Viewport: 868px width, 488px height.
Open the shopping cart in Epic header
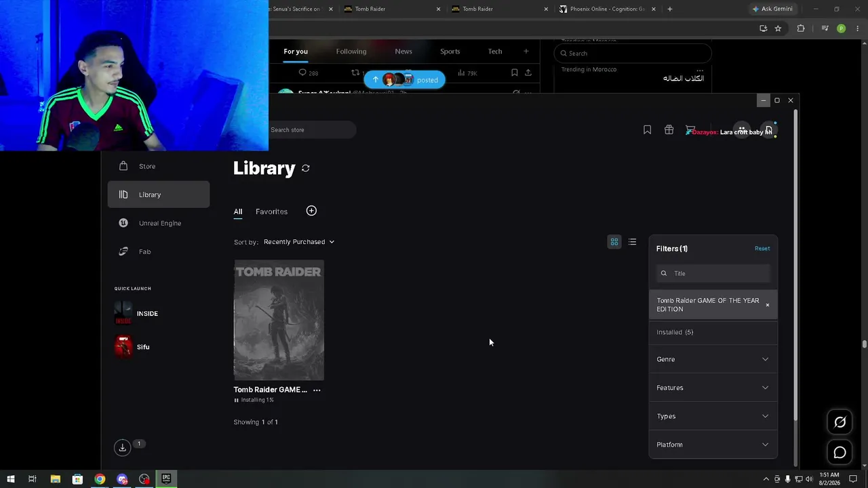[x=690, y=130]
